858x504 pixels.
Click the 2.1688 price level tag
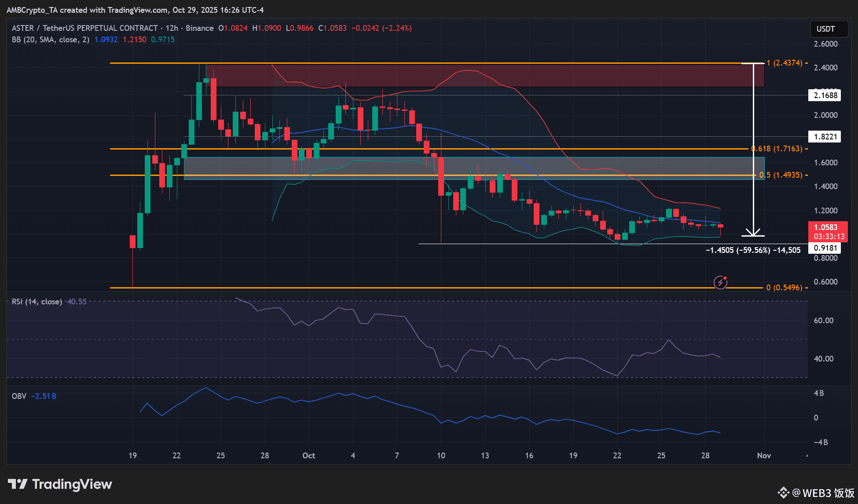point(825,95)
